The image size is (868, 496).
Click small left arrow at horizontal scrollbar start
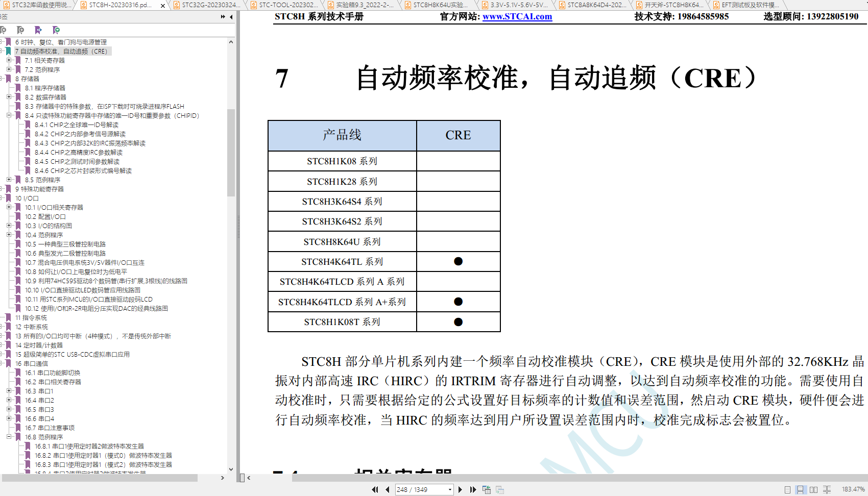point(249,478)
